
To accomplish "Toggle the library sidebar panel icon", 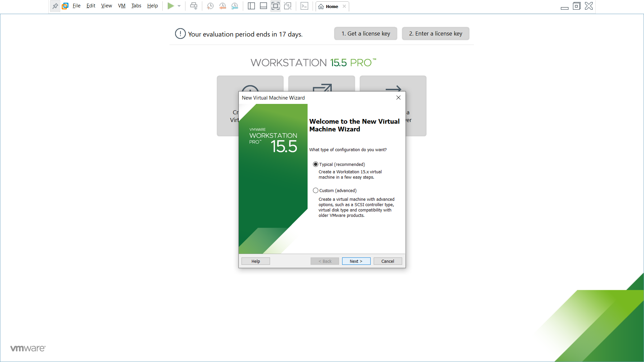I will pos(251,6).
